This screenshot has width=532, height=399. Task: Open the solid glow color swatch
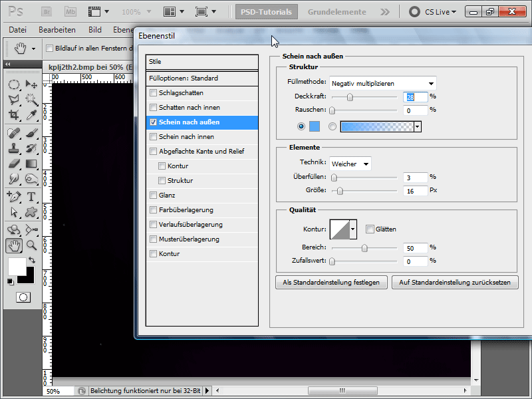click(x=315, y=126)
